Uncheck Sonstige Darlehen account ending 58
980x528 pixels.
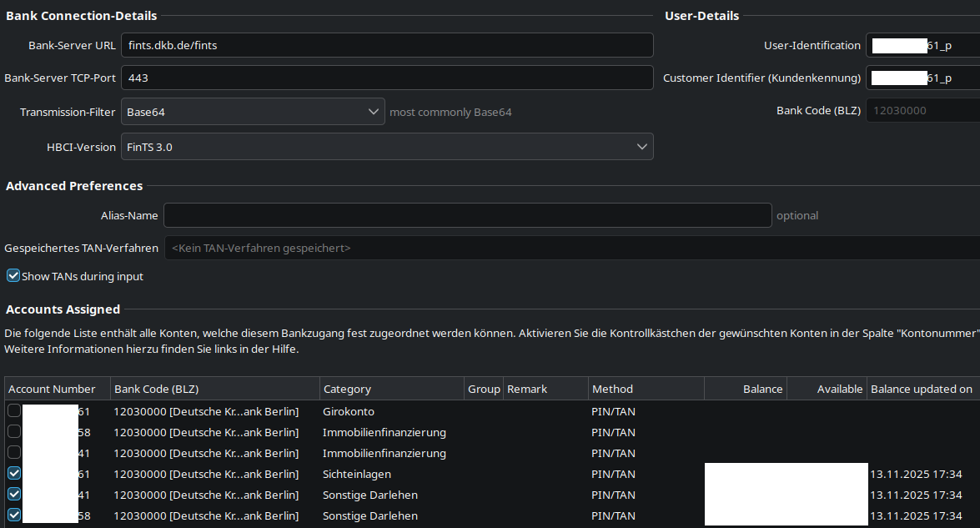coord(15,515)
